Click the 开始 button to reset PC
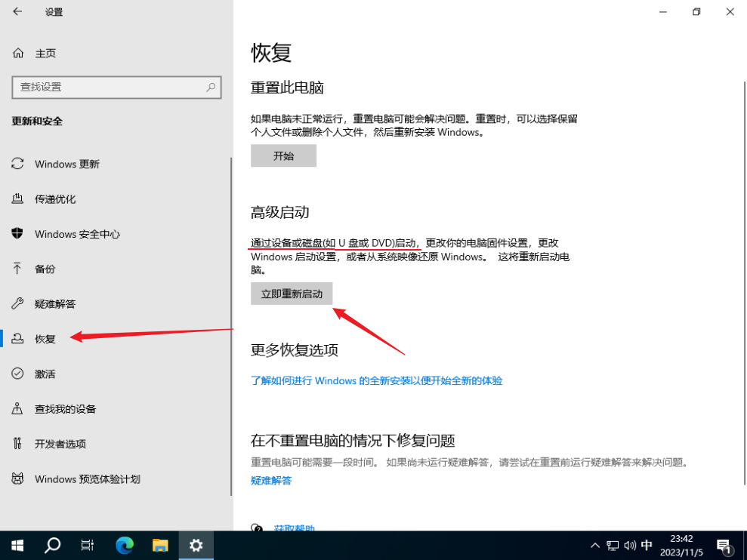The image size is (747, 560). coord(283,155)
